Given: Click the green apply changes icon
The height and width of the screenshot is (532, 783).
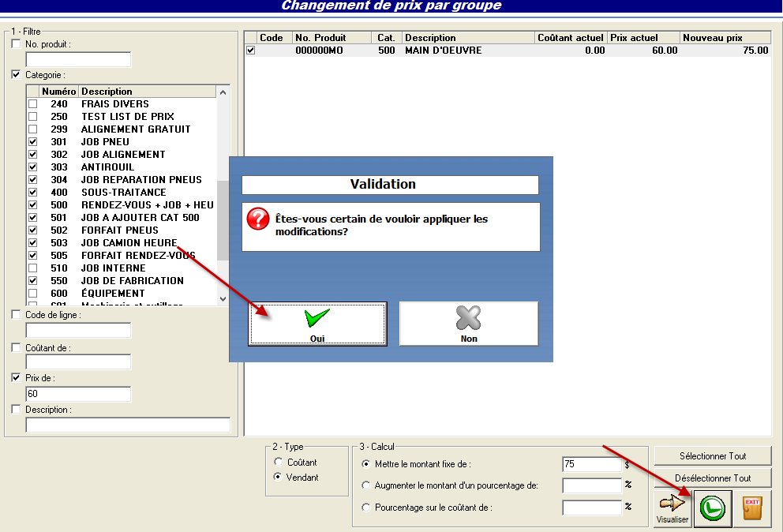Looking at the screenshot, I should (x=713, y=509).
